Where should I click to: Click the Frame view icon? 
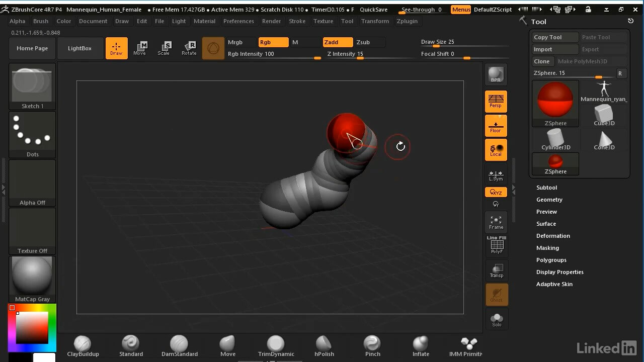[496, 222]
